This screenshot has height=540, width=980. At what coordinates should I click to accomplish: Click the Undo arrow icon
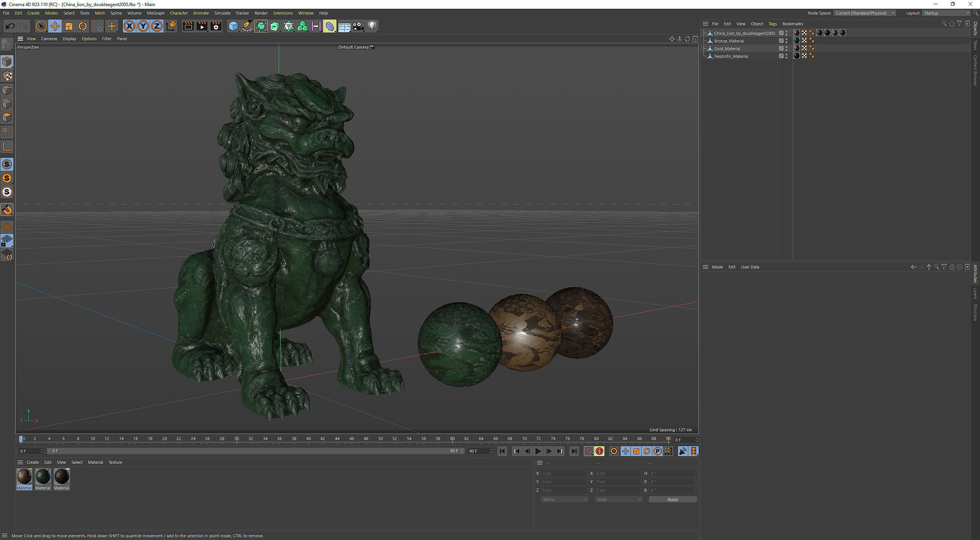[x=10, y=26]
